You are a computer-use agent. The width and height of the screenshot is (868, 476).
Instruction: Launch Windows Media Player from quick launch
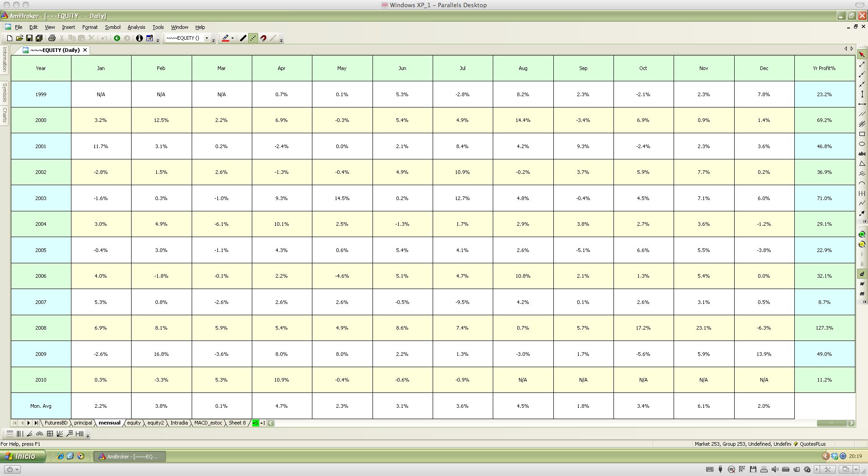pyautogui.click(x=81, y=457)
